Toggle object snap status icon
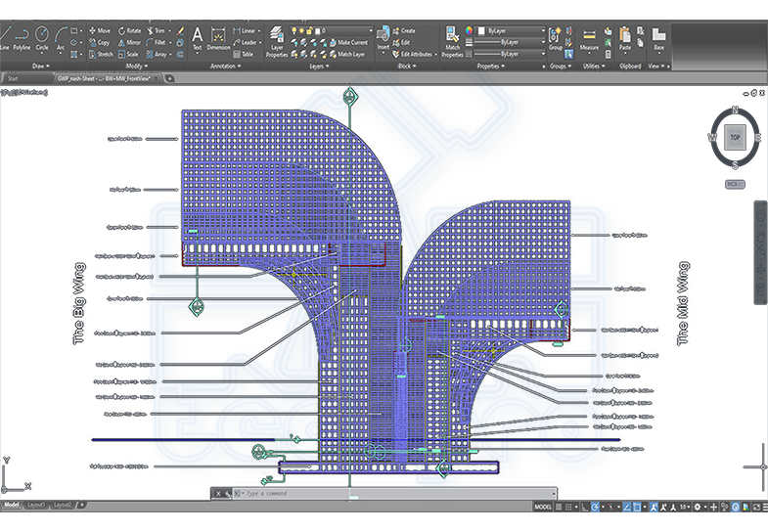This screenshot has width=768, height=532. pos(637,507)
